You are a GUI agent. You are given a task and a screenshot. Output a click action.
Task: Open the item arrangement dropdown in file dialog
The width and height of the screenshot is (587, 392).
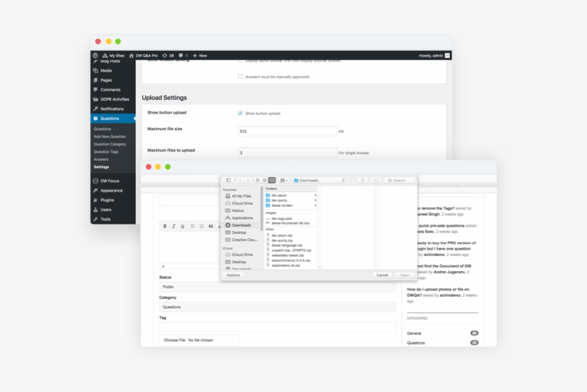tap(284, 180)
